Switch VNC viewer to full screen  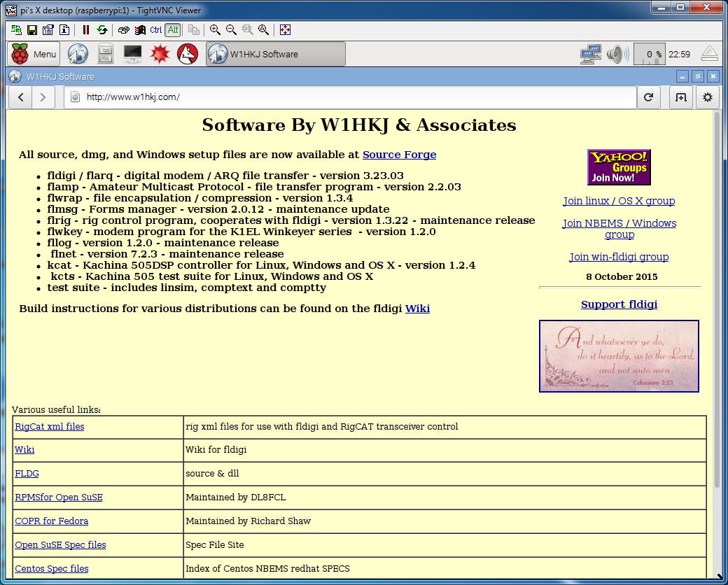[285, 30]
